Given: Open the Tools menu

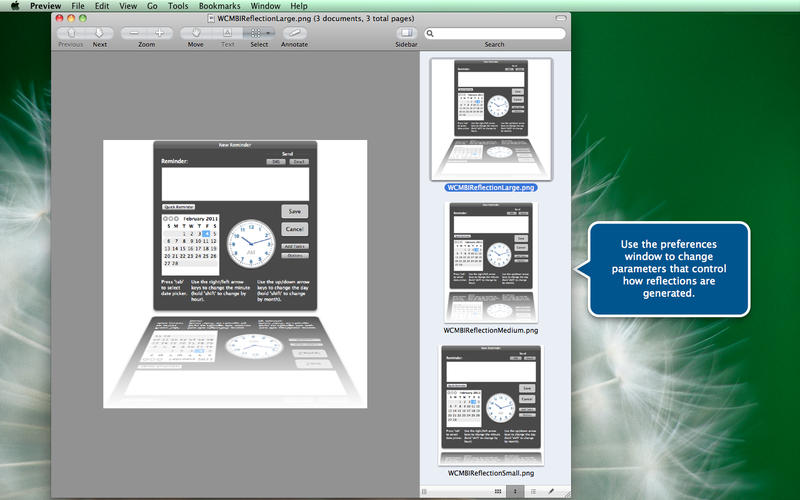Looking at the screenshot, I should [x=178, y=6].
